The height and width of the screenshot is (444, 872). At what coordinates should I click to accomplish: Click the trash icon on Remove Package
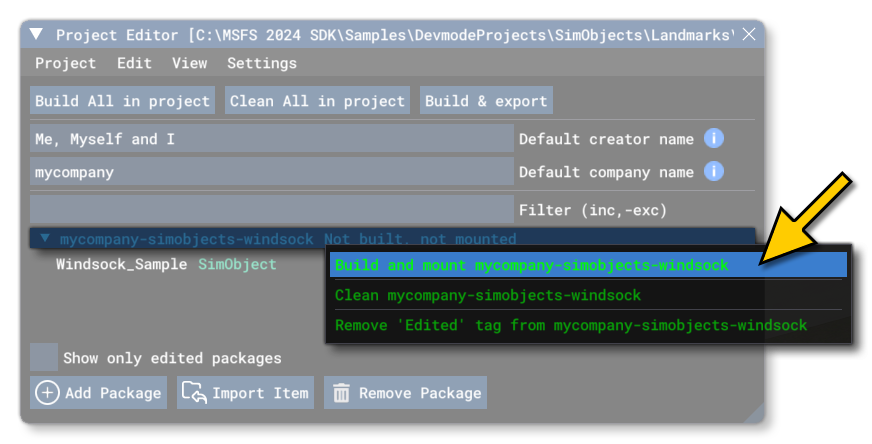(x=341, y=393)
